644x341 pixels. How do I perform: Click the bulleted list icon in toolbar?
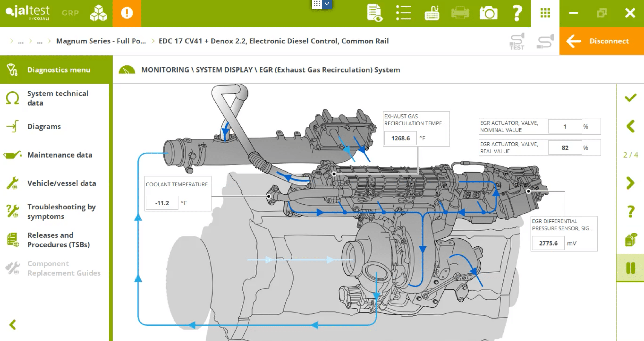[x=403, y=13]
